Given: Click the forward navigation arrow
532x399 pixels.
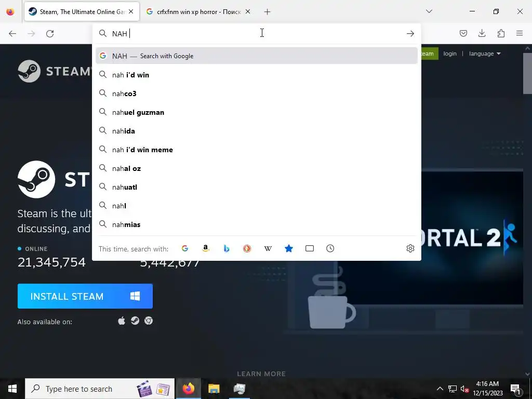Looking at the screenshot, I should (31, 34).
